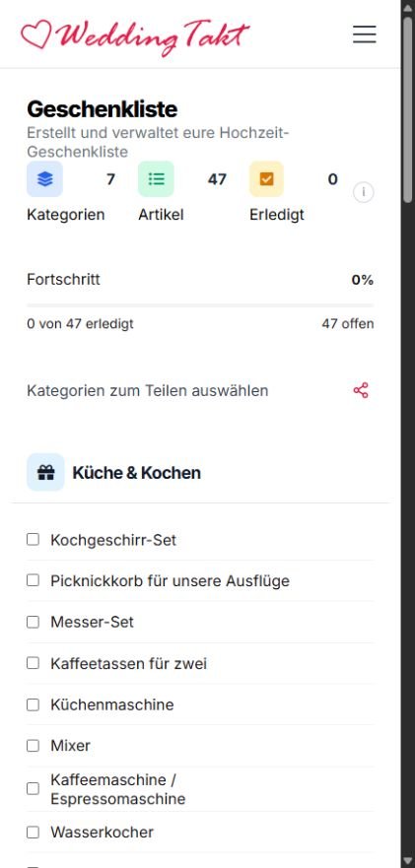The image size is (415, 868).
Task: Click the Picknickkorb für unsere Ausflüge item
Action: pyautogui.click(x=170, y=580)
